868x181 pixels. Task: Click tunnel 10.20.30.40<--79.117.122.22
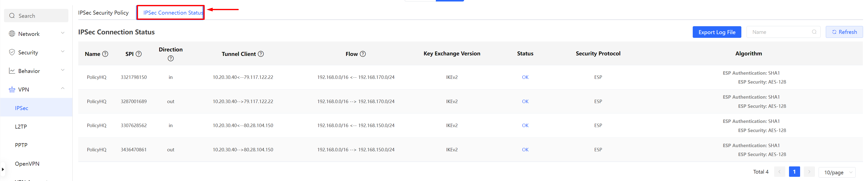pos(243,77)
